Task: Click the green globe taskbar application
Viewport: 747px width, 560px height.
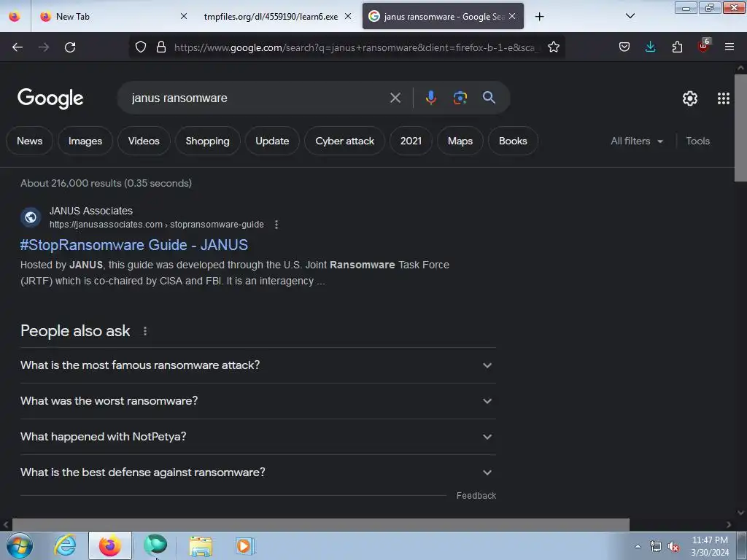Action: (x=155, y=545)
